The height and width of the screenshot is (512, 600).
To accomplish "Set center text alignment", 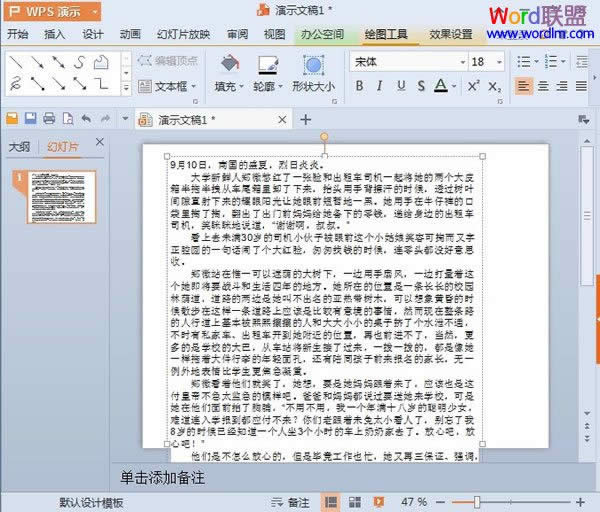I will pos(543,86).
